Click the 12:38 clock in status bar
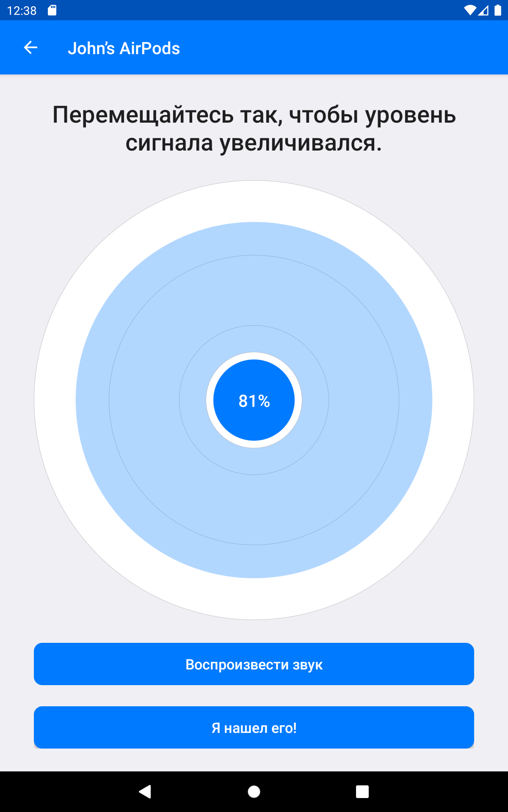The height and width of the screenshot is (812, 508). 22,11
